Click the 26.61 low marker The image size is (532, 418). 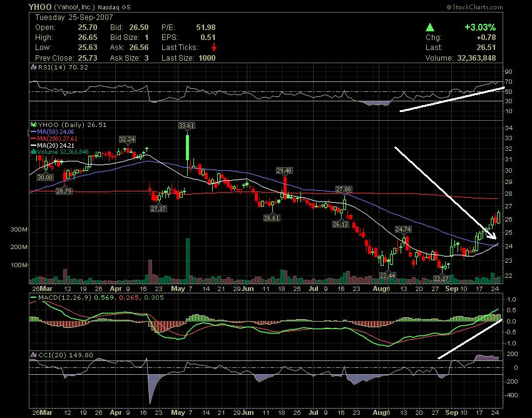272,218
